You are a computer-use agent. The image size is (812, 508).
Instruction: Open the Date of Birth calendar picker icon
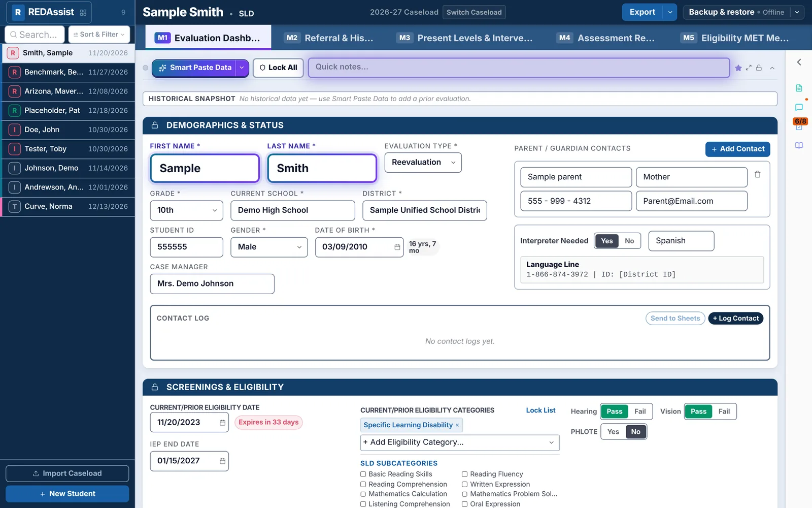click(x=397, y=247)
